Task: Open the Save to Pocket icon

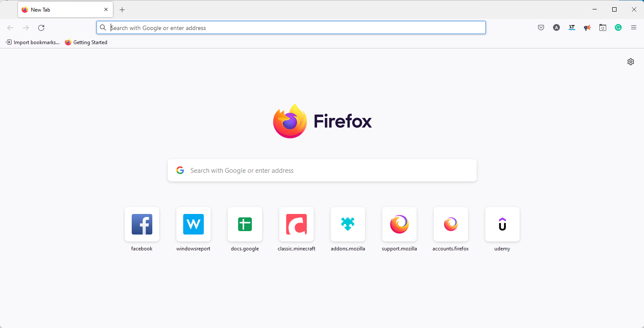Action: 541,27
